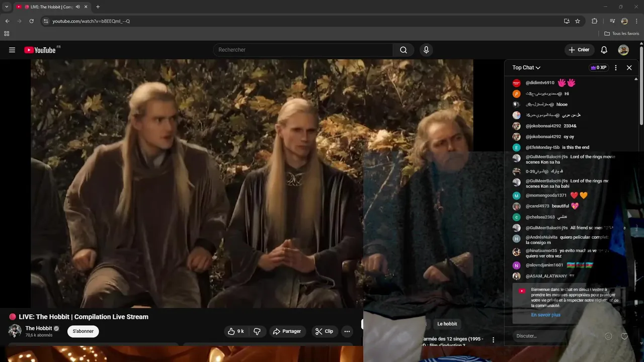Like the video (9 k)
This screenshot has width=644, height=362.
coord(236,331)
